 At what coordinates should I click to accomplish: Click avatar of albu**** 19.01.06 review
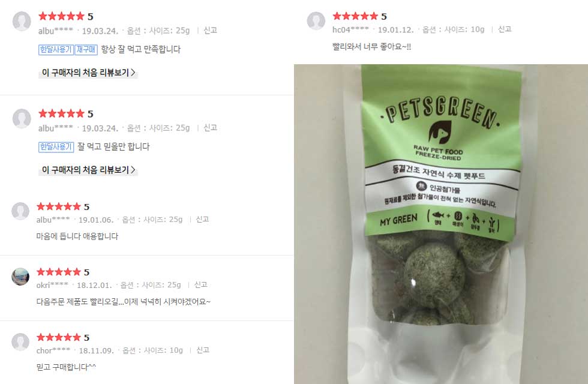tap(20, 211)
